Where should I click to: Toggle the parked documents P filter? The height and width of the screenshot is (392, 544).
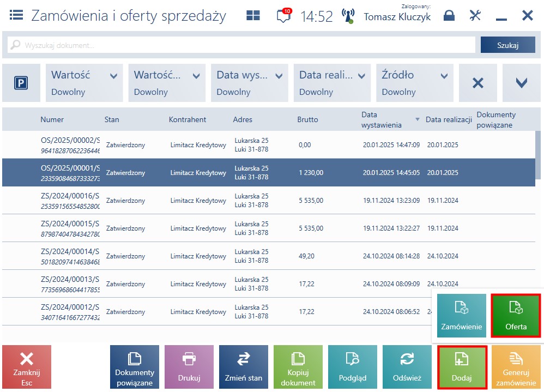click(21, 83)
